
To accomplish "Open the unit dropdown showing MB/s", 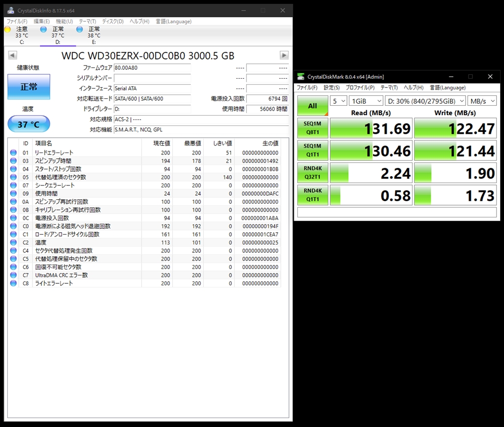I will pos(482,101).
